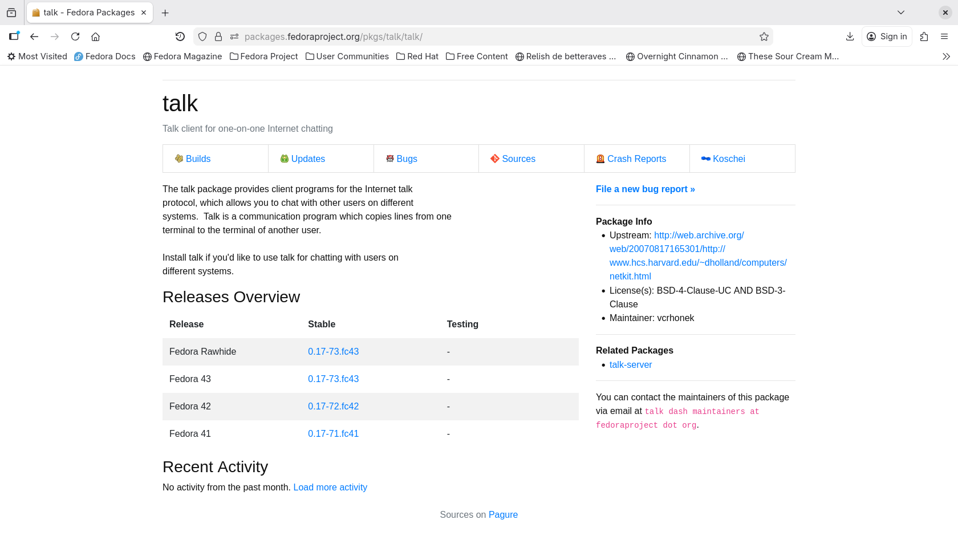Viewport: 958px width, 560px height.
Task: Open the Firefox application menu
Action: pos(944,36)
